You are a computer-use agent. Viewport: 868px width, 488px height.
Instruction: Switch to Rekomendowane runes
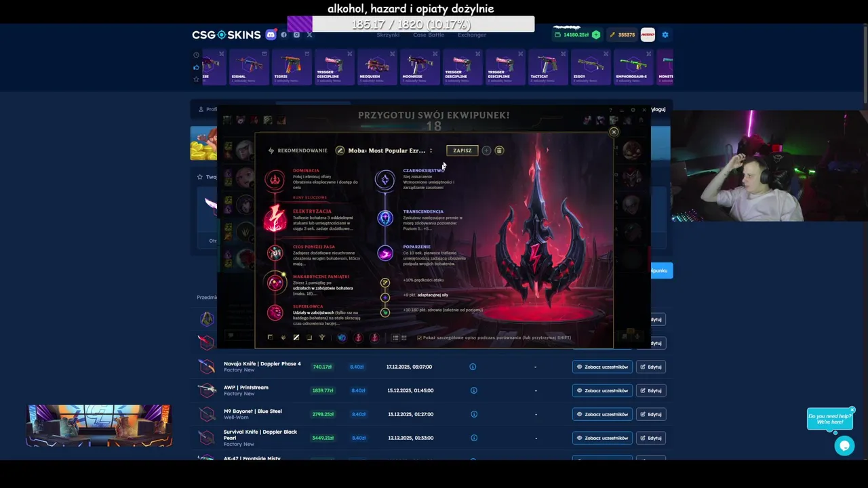[x=297, y=150]
